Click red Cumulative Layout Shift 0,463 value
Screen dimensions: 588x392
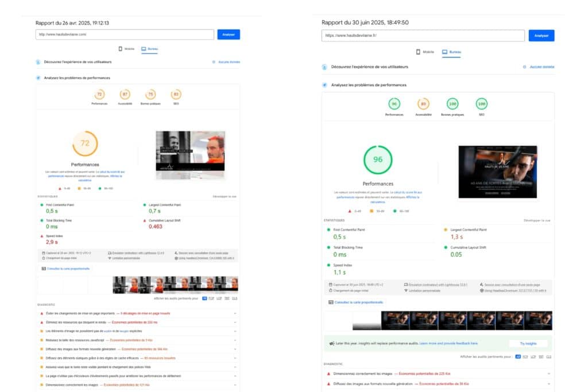click(x=155, y=227)
